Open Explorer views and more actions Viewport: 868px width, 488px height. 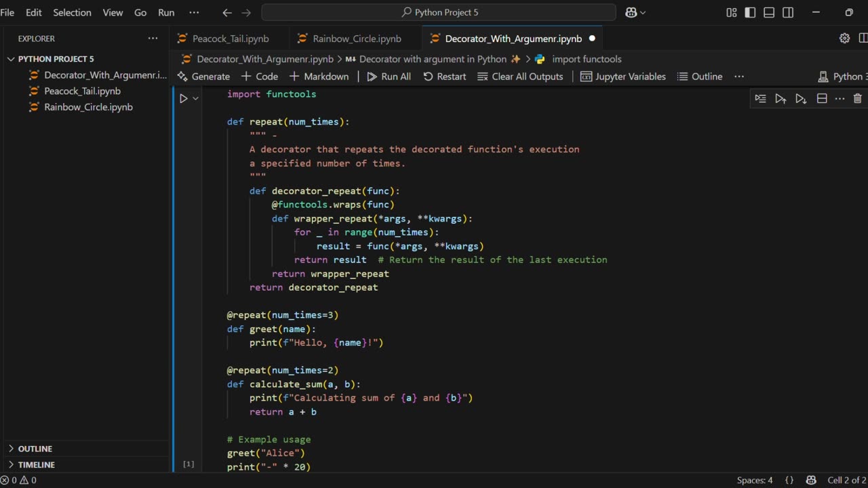(153, 39)
